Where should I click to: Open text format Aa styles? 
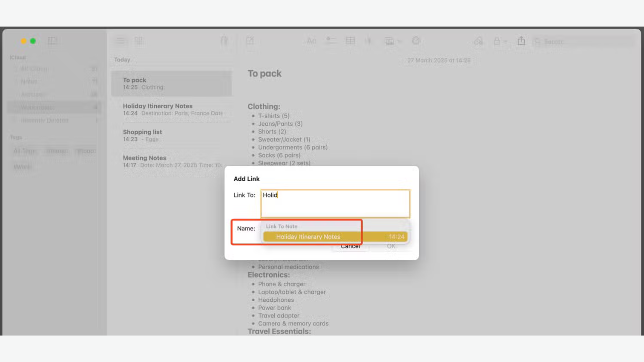pos(311,41)
